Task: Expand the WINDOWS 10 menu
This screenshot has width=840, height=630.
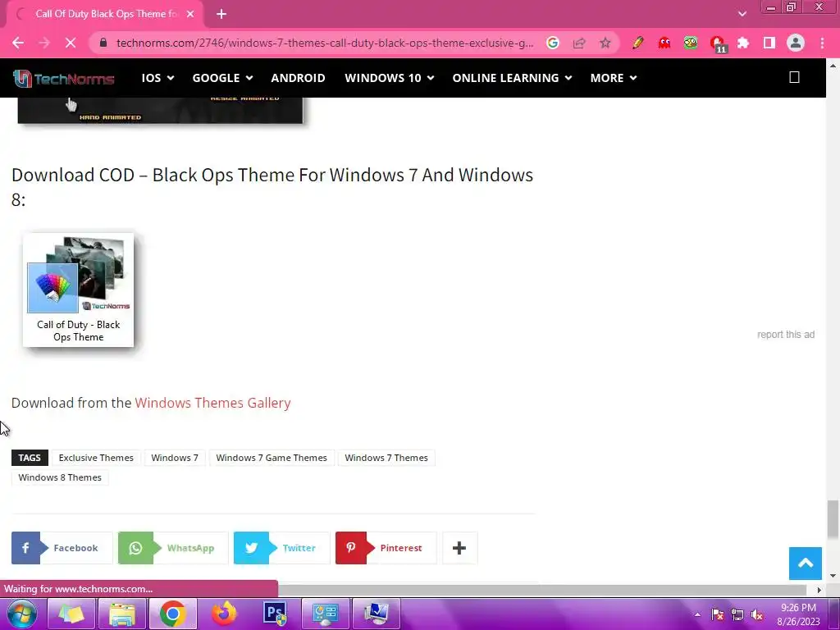Action: (390, 78)
